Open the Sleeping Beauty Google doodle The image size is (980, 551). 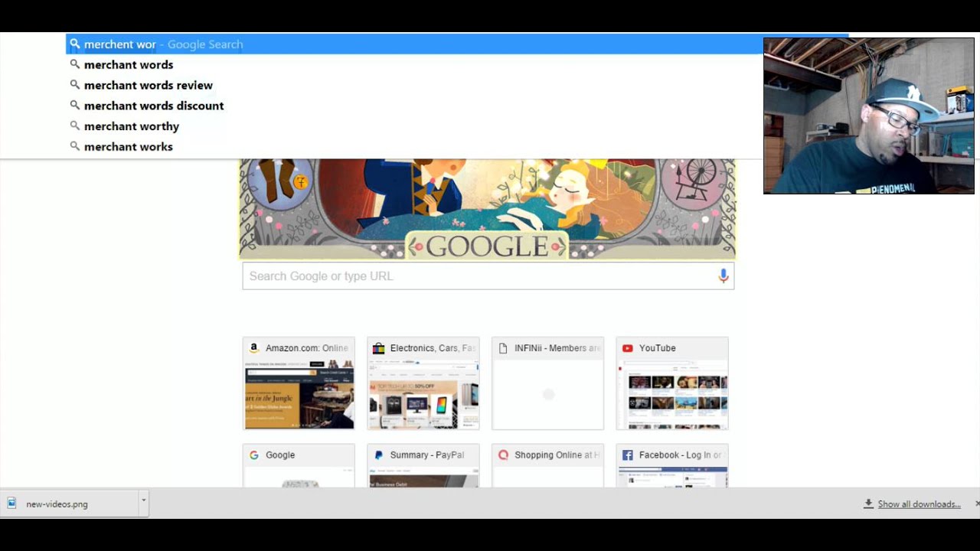[488, 209]
